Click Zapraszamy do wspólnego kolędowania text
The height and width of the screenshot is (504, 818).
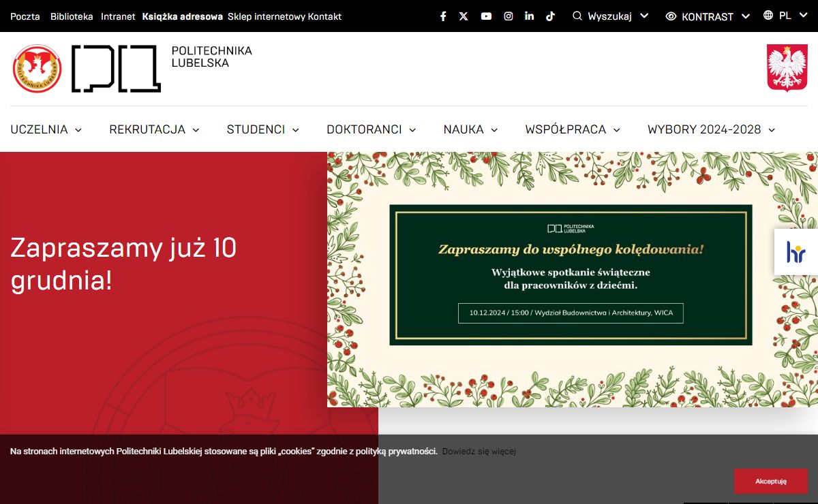(x=571, y=249)
